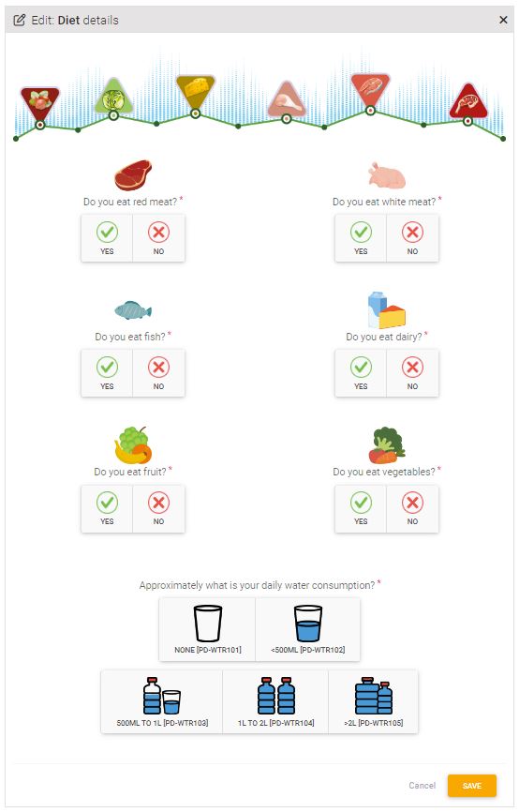
Task: Pick NO for eating vegetables
Action: coord(412,508)
